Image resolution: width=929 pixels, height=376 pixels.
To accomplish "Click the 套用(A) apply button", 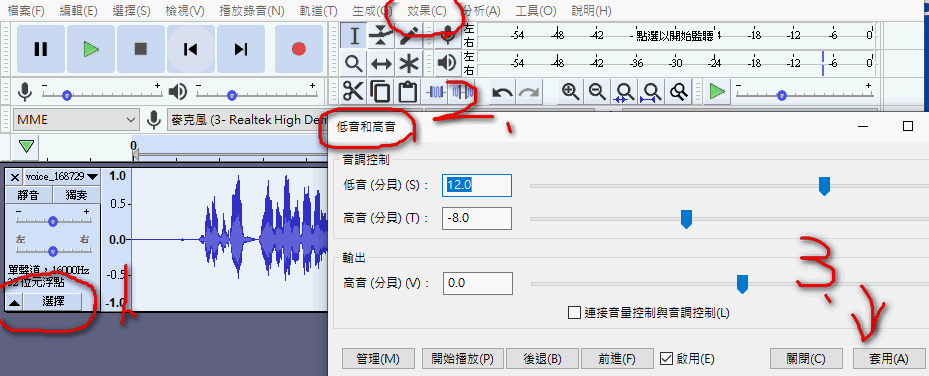I will click(888, 358).
